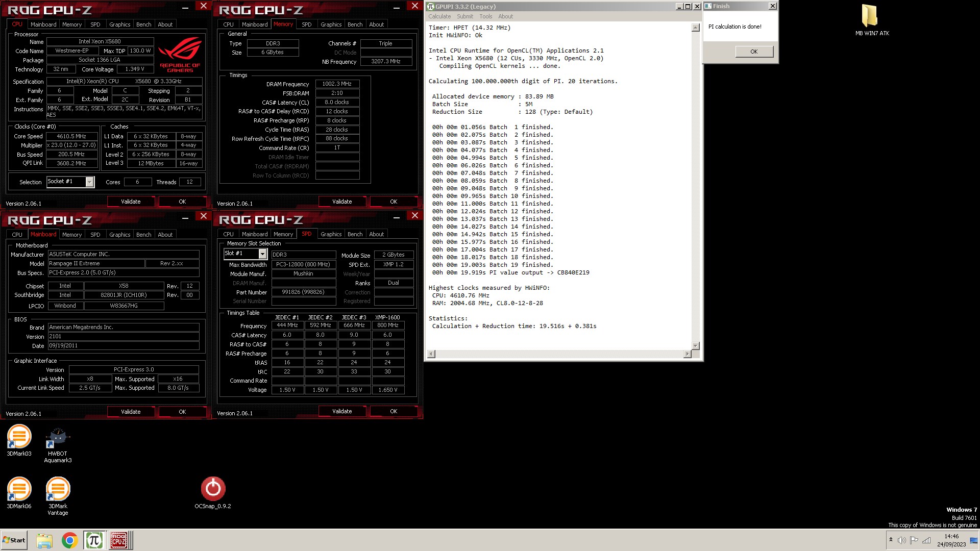
Task: Click Validate in the Mainboard tab window
Action: 131,412
